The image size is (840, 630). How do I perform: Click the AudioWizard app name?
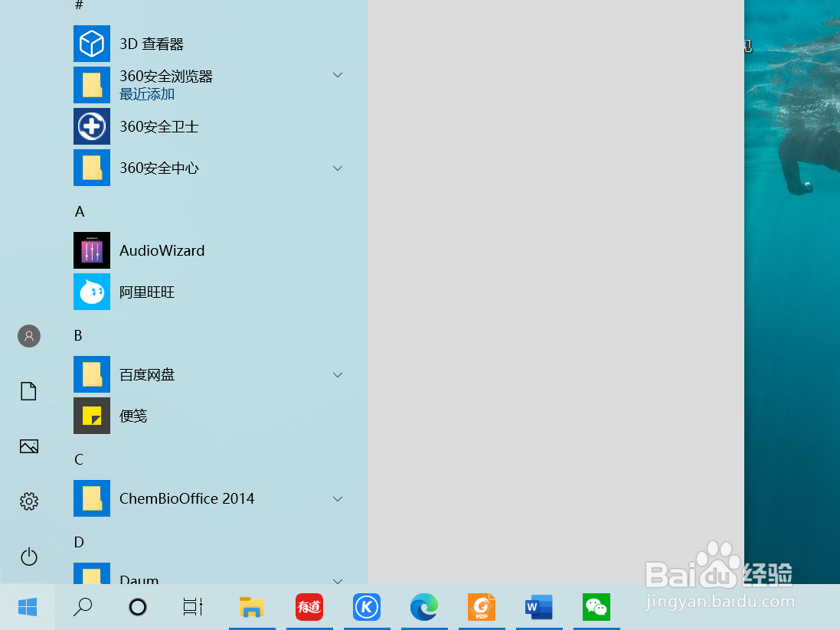tap(162, 250)
